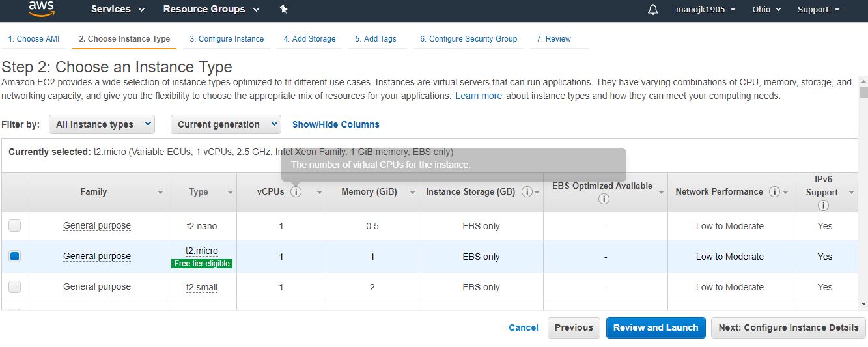
Task: Click the Instance Storage info icon
Action: (x=527, y=192)
